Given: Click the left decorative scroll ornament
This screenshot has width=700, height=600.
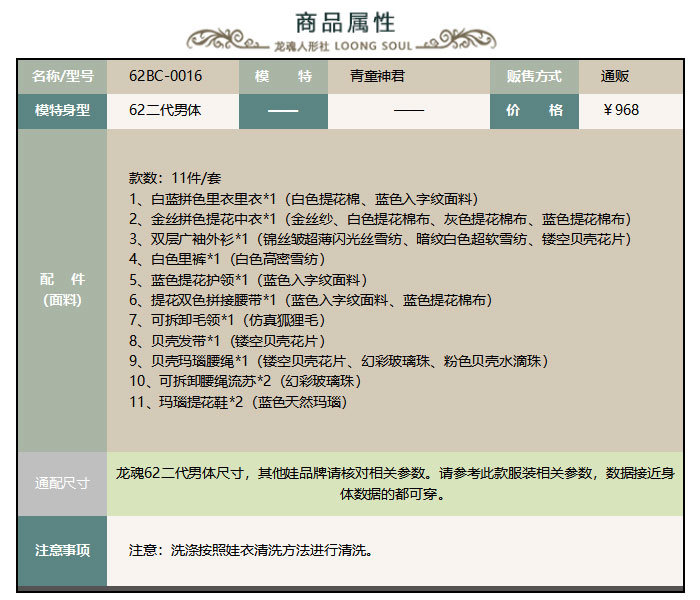Looking at the screenshot, I should [228, 42].
